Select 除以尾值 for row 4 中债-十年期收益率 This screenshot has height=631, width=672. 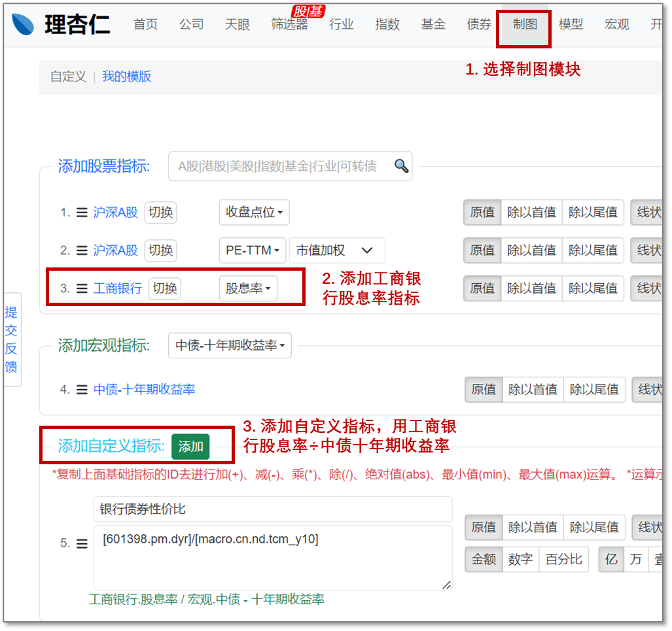pyautogui.click(x=594, y=390)
